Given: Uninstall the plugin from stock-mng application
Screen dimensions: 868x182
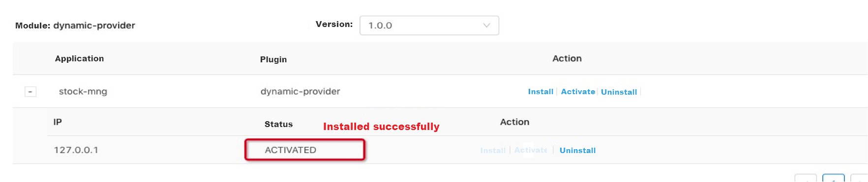Looking at the screenshot, I should 619,92.
